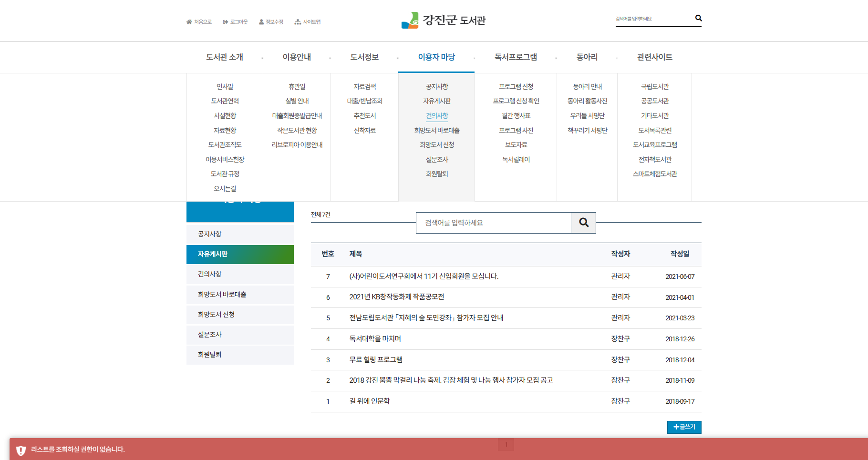Viewport: 868px width, 460px height.
Task: Open the 이용자 마당 main menu
Action: [x=436, y=57]
